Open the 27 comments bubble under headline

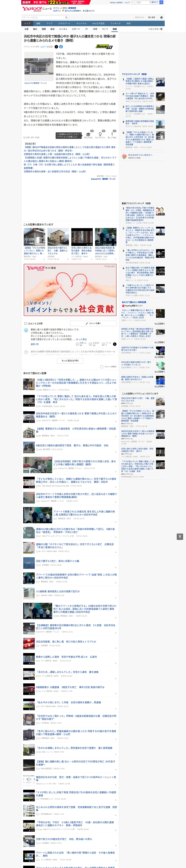tap(43, 47)
